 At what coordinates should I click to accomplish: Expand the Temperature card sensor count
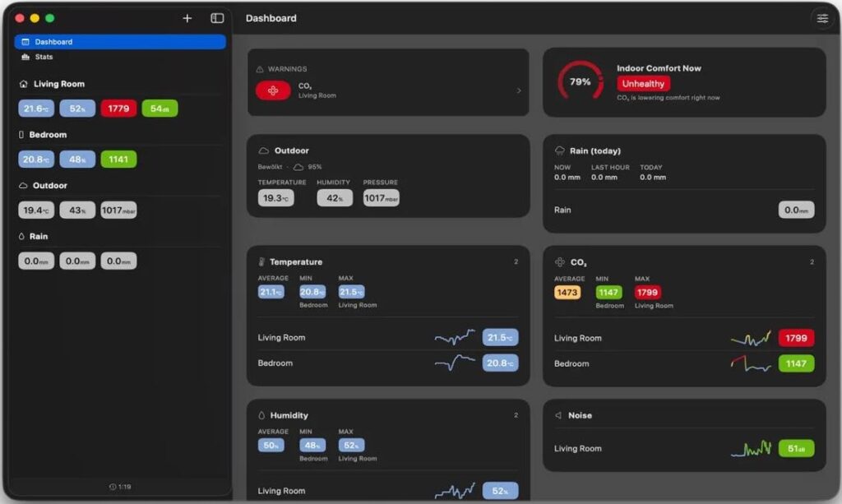coord(516,262)
